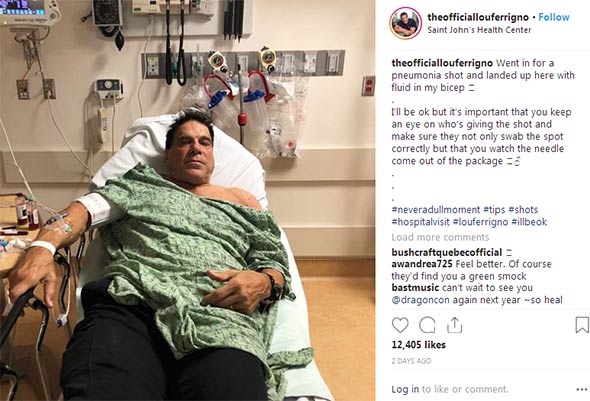Image resolution: width=590 pixels, height=401 pixels.
Task: Open the #hospitalvisit hashtag
Action: click(421, 222)
